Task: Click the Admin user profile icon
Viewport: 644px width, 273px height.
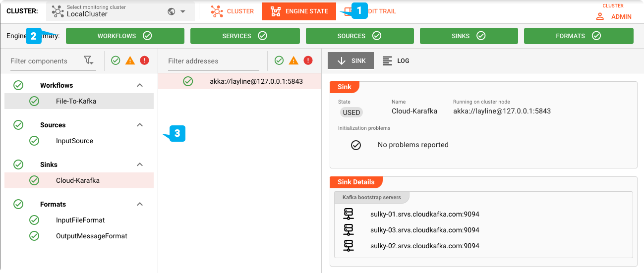Action: 600,16
